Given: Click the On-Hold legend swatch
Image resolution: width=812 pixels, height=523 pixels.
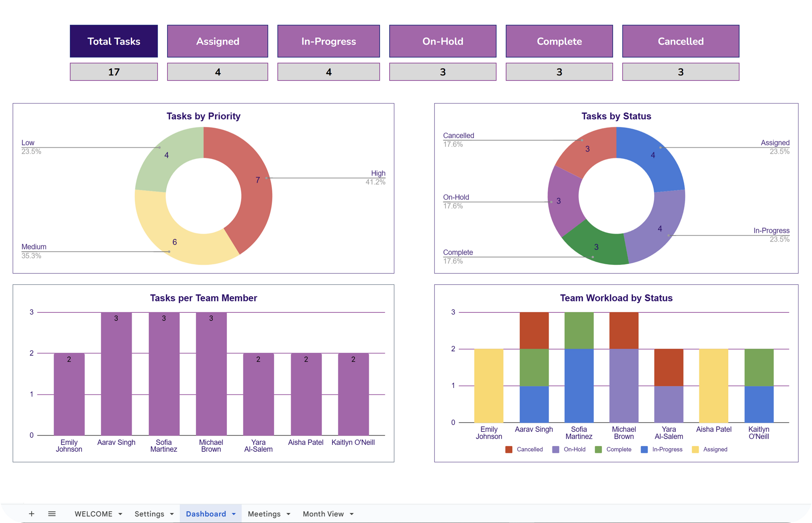Looking at the screenshot, I should point(556,450).
